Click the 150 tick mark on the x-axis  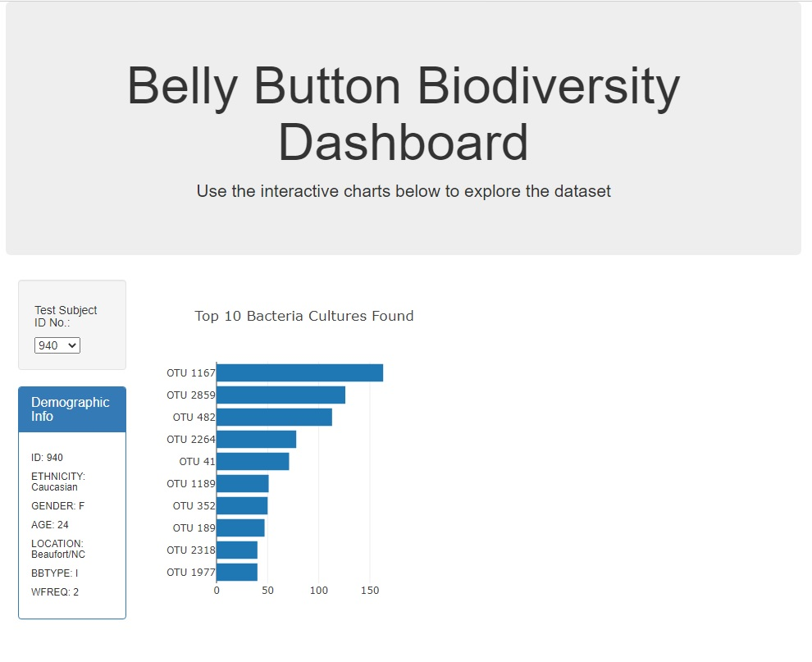(370, 590)
